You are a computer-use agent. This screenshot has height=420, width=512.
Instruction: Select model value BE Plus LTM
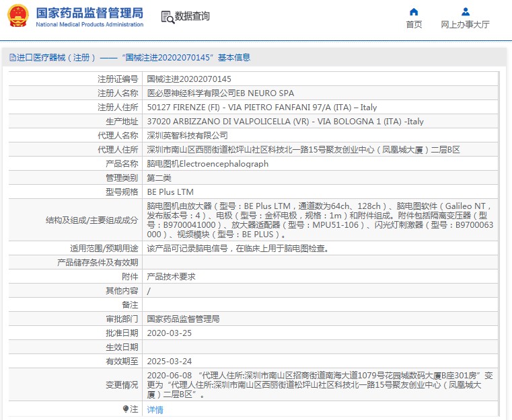(170, 192)
